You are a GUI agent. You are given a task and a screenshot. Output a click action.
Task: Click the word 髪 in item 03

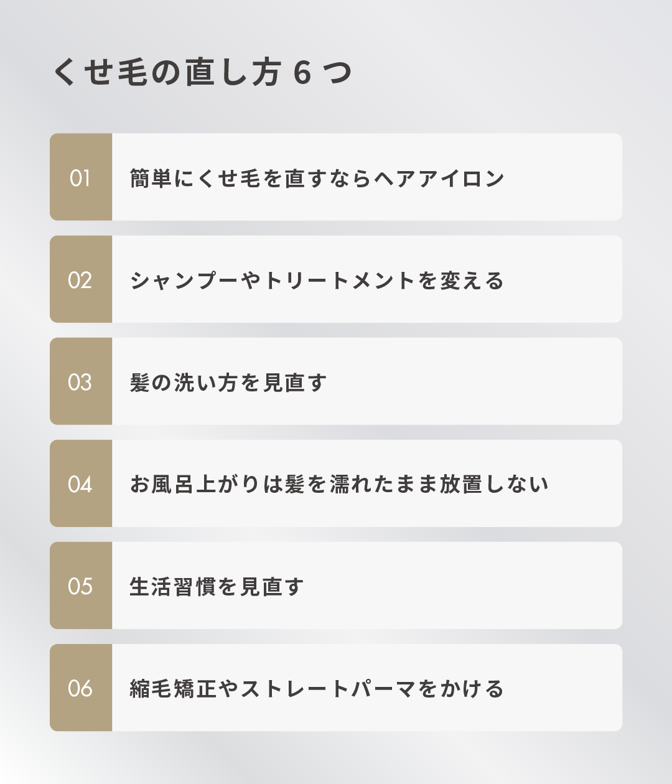[x=139, y=383]
